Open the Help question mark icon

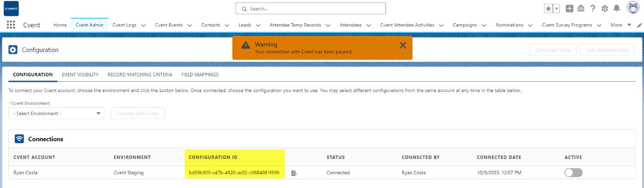coord(593,8)
